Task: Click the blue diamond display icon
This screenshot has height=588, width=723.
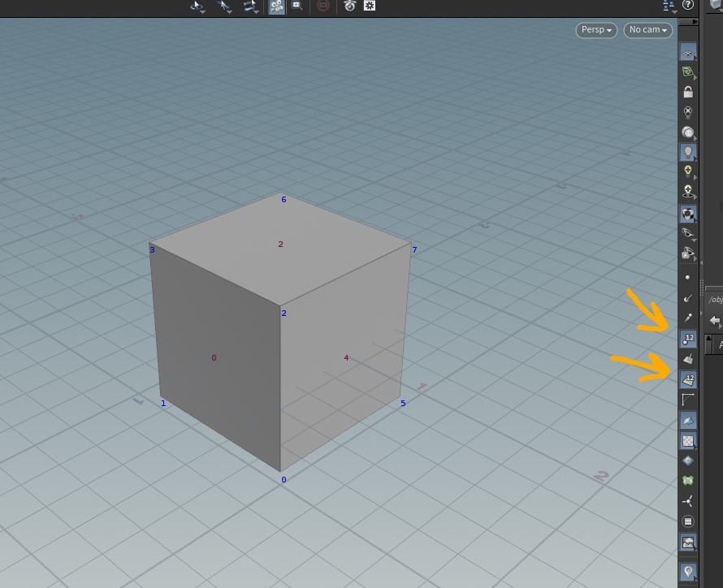Action: click(x=688, y=460)
